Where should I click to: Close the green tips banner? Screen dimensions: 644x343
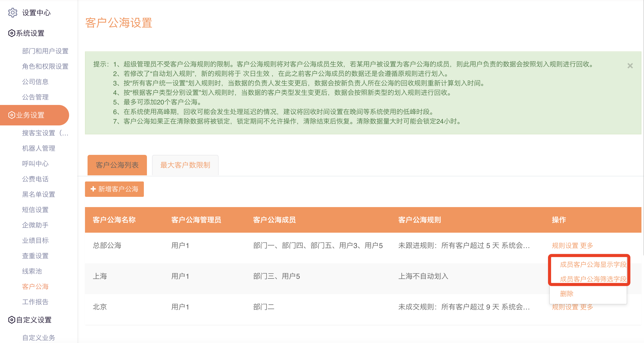pyautogui.click(x=630, y=66)
